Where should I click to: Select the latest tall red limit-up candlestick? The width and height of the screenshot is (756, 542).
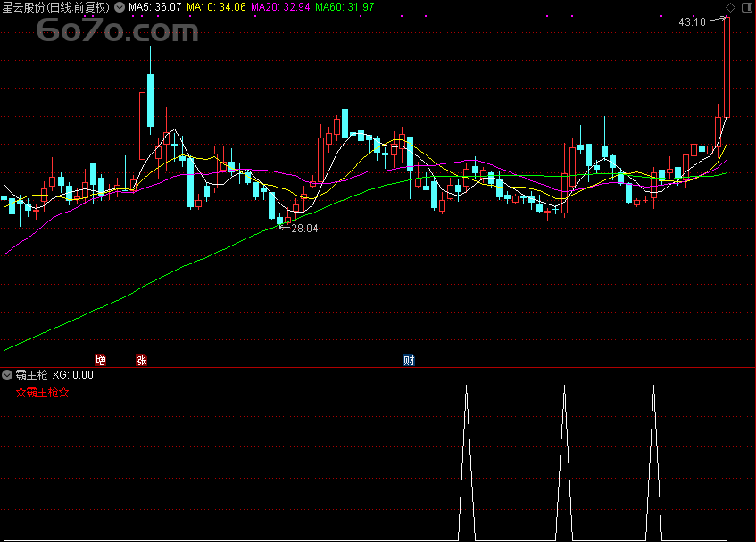(x=727, y=67)
